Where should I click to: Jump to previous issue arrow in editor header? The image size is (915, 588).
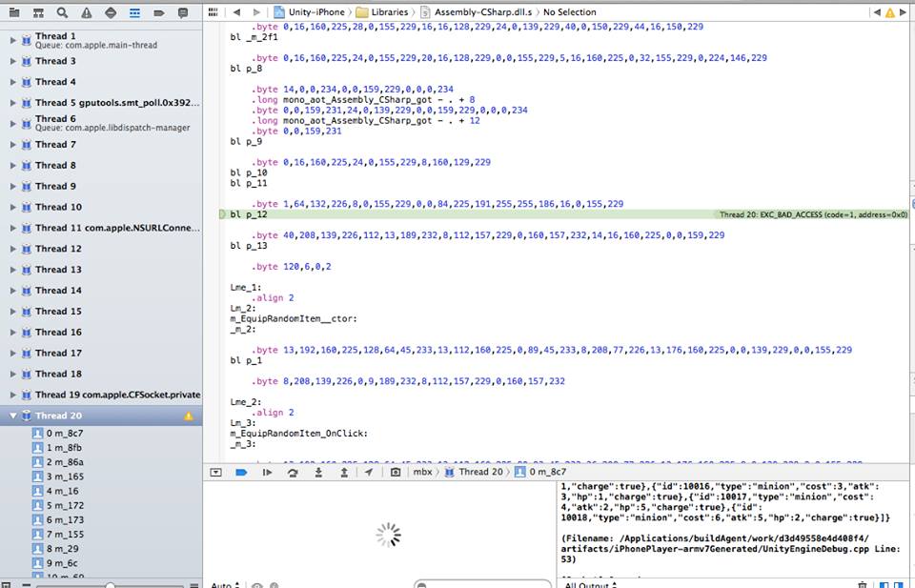click(877, 11)
